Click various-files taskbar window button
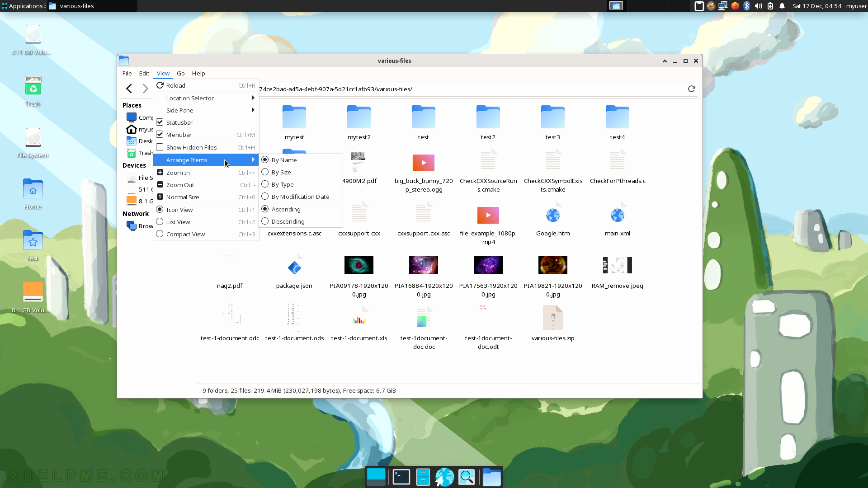 92,6
